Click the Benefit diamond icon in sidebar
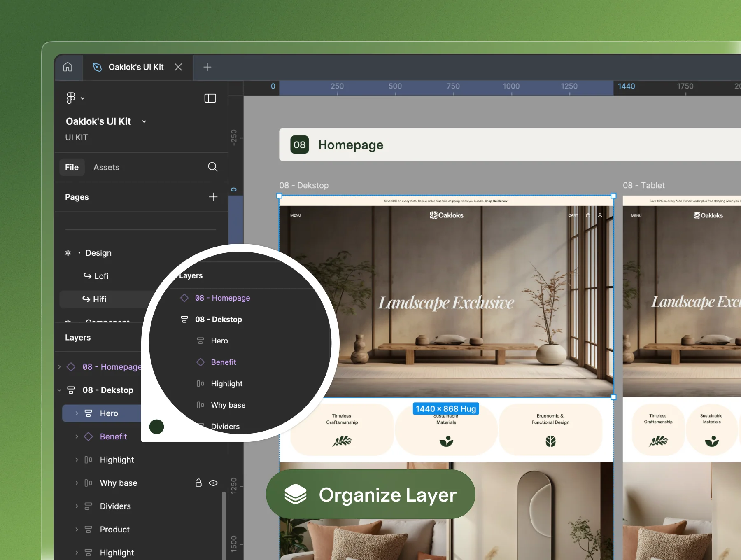The image size is (741, 560). coord(88,436)
